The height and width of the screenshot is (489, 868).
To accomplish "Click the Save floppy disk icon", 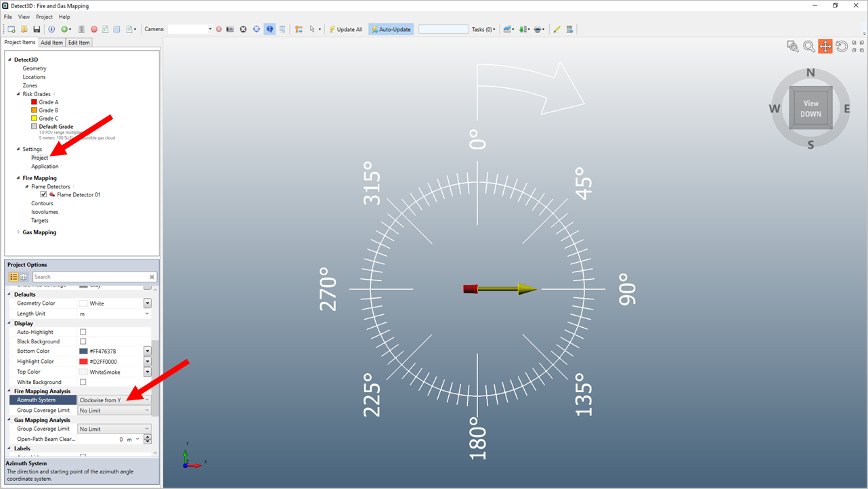I will [37, 29].
